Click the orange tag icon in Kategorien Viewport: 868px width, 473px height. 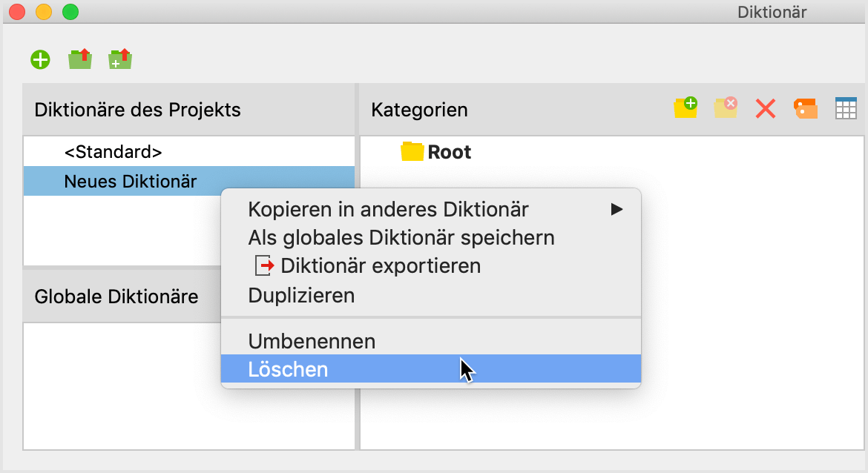click(806, 108)
